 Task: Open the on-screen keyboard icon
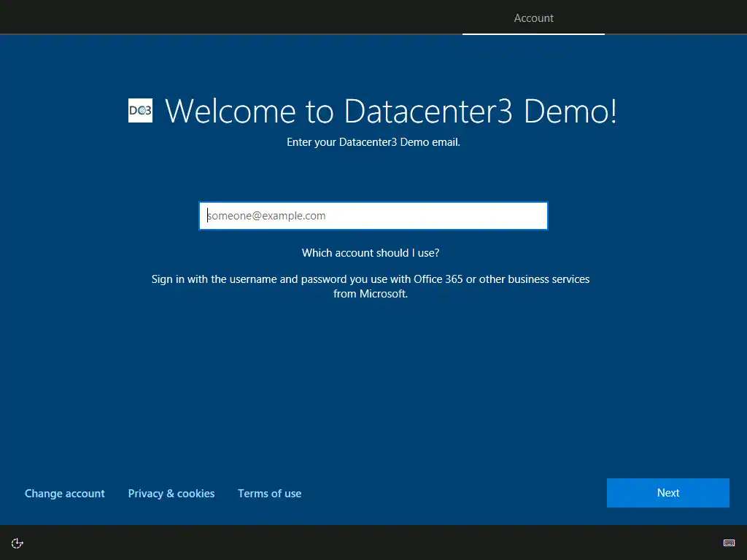tap(729, 542)
